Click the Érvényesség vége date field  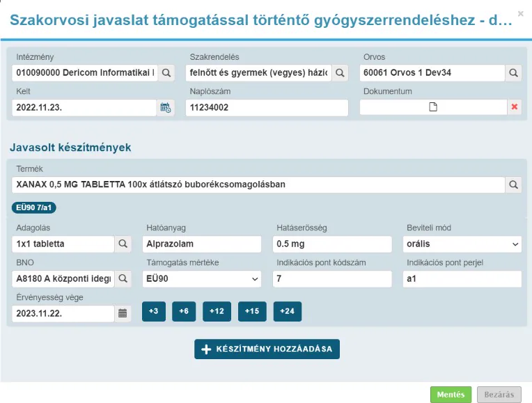pos(63,313)
